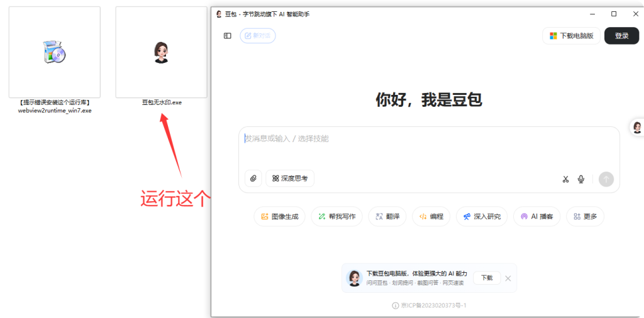
Task: Open the 更多 skills menu
Action: [585, 216]
